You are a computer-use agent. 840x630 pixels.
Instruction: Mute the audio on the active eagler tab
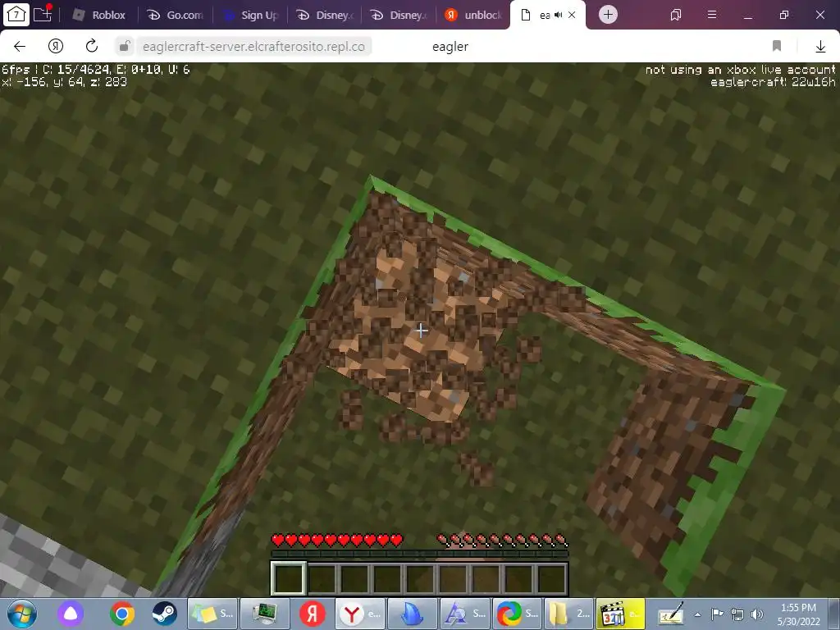click(x=558, y=15)
